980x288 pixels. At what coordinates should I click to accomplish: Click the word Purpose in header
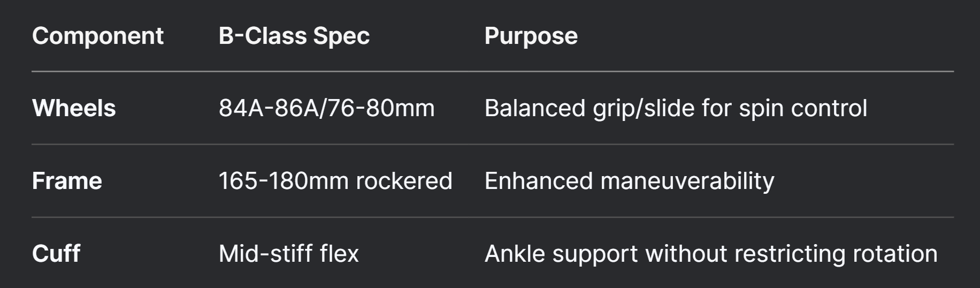531,36
